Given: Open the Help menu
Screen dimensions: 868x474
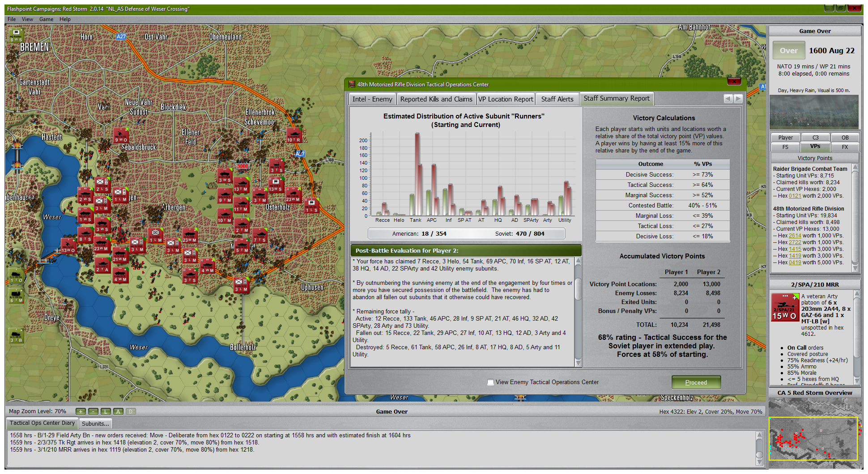Looking at the screenshot, I should [x=65, y=19].
